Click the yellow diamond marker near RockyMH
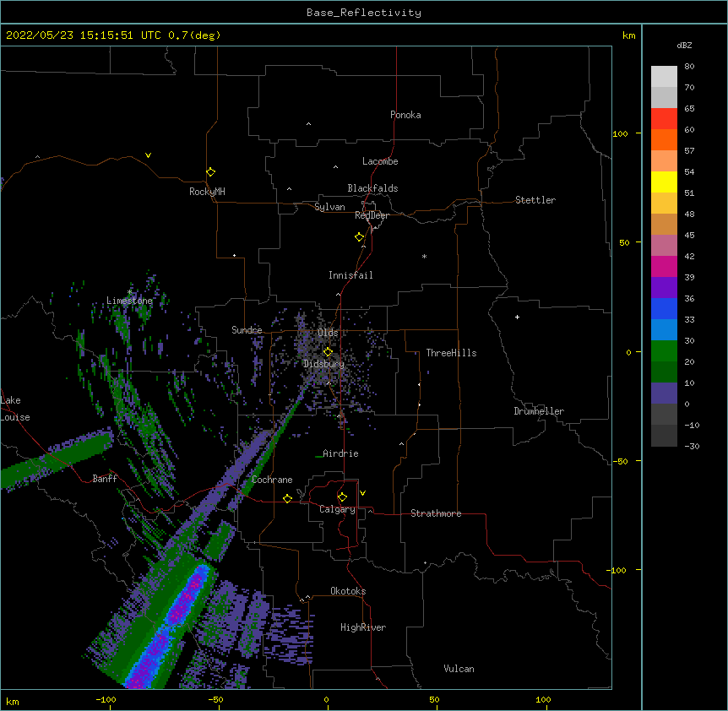This screenshot has height=711, width=728. pos(210,172)
